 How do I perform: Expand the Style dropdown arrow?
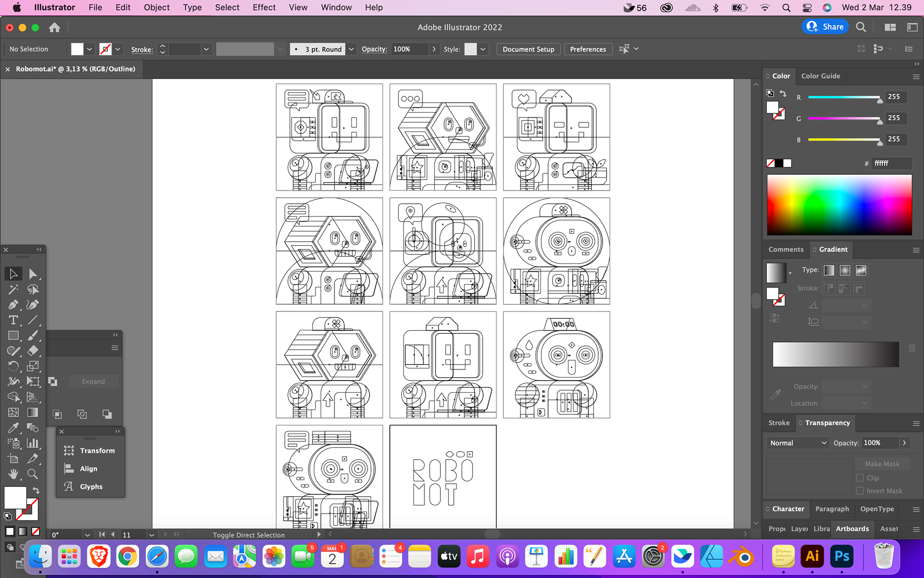tap(483, 49)
